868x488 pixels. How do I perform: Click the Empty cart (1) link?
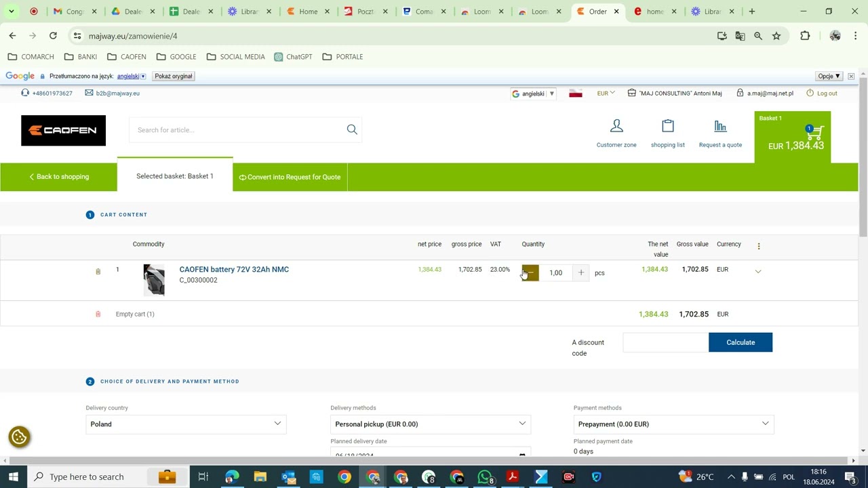[135, 314]
